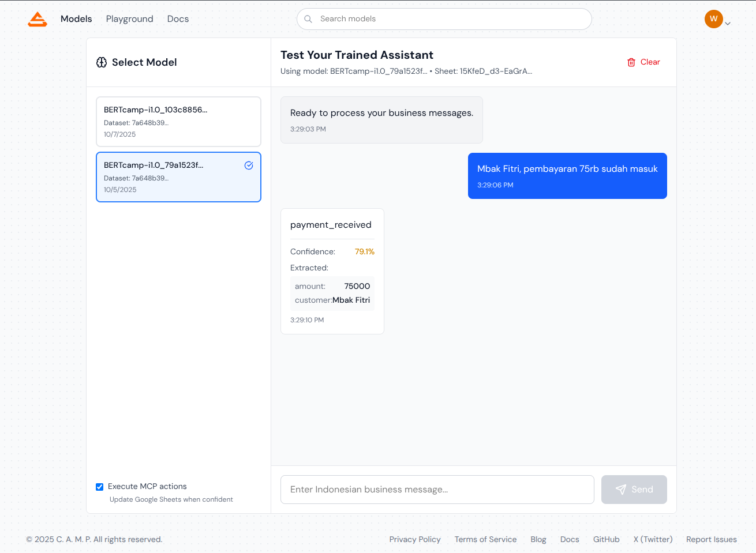Viewport: 756px width, 553px height.
Task: Open the Privacy Policy footer link
Action: pos(415,540)
